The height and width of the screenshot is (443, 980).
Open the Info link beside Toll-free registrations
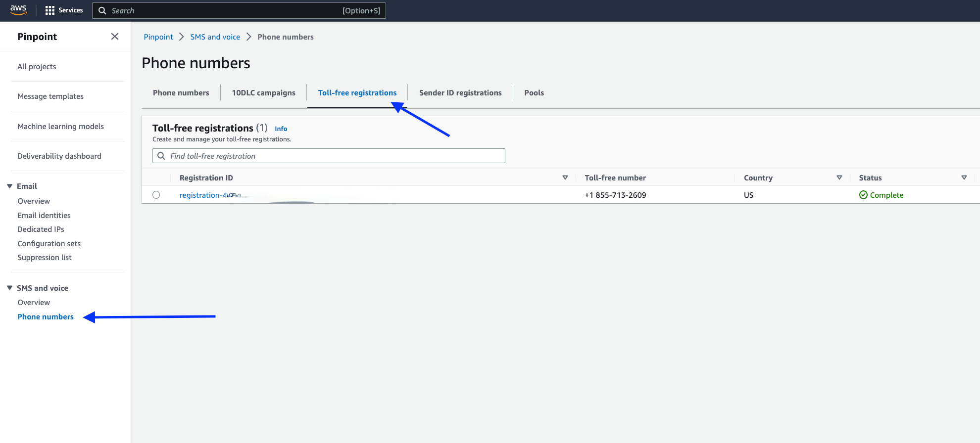click(281, 129)
